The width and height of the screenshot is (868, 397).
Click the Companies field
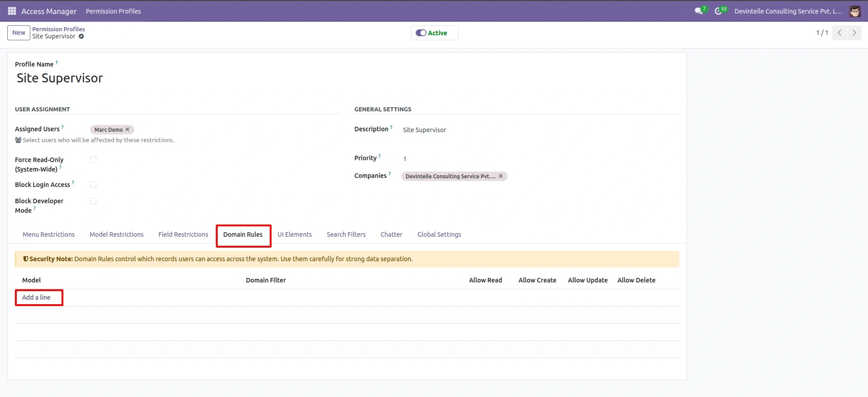pos(541,176)
